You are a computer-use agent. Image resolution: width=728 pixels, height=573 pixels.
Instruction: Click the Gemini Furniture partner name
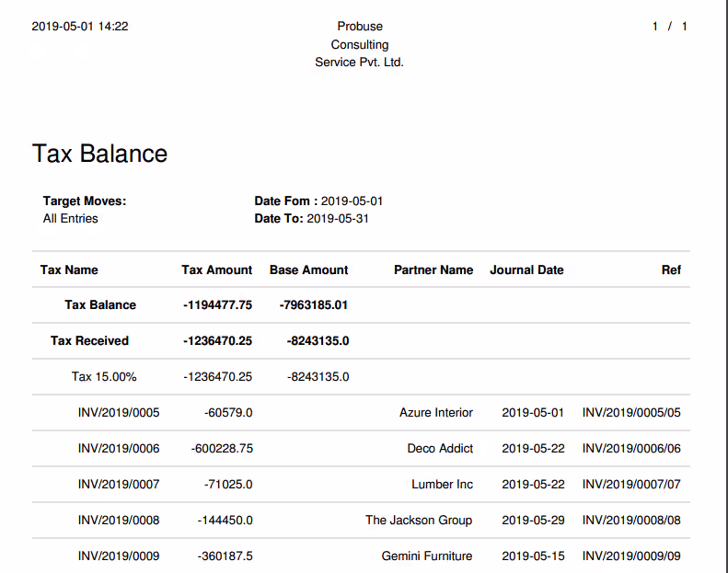[x=427, y=556]
